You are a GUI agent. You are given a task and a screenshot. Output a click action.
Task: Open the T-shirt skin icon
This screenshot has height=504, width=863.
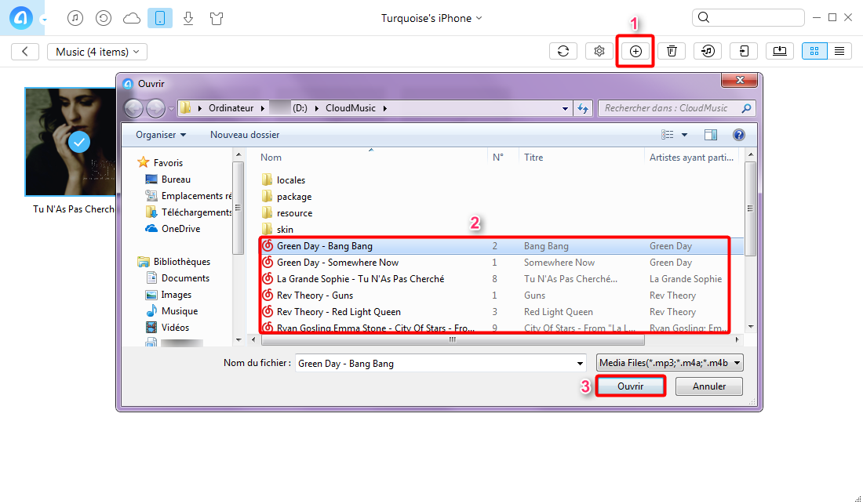click(x=217, y=18)
